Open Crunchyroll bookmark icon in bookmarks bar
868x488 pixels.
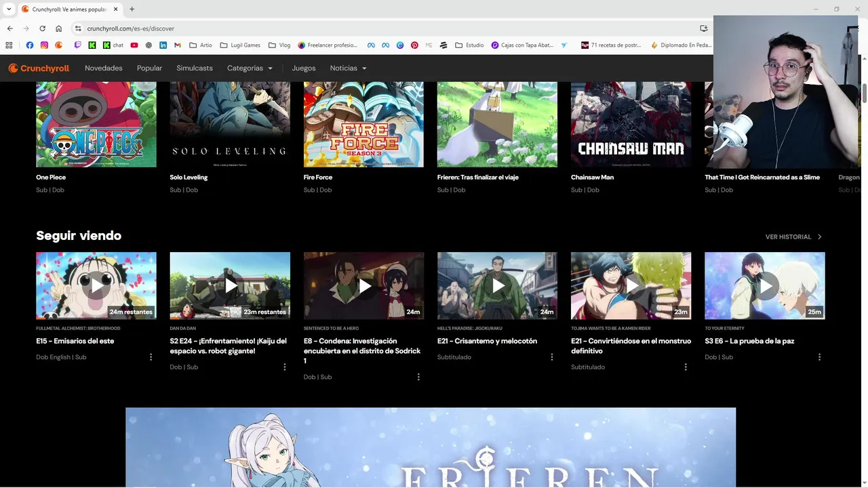[59, 45]
